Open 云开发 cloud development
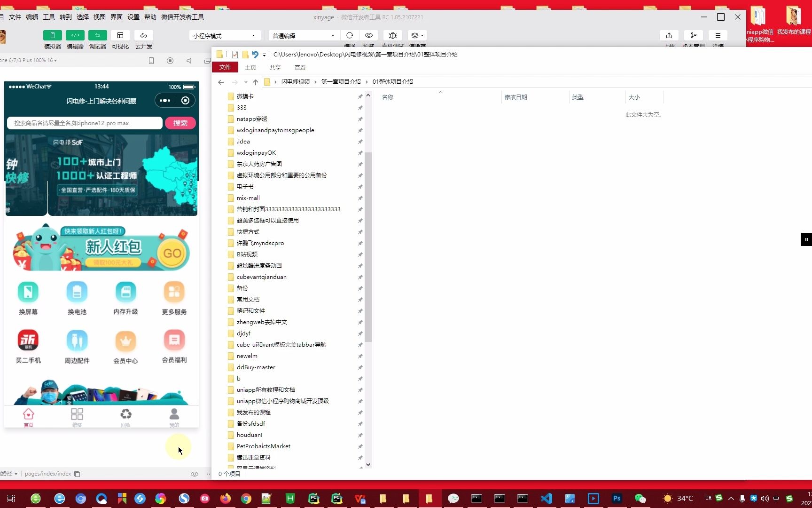The width and height of the screenshot is (812, 508). pos(144,35)
